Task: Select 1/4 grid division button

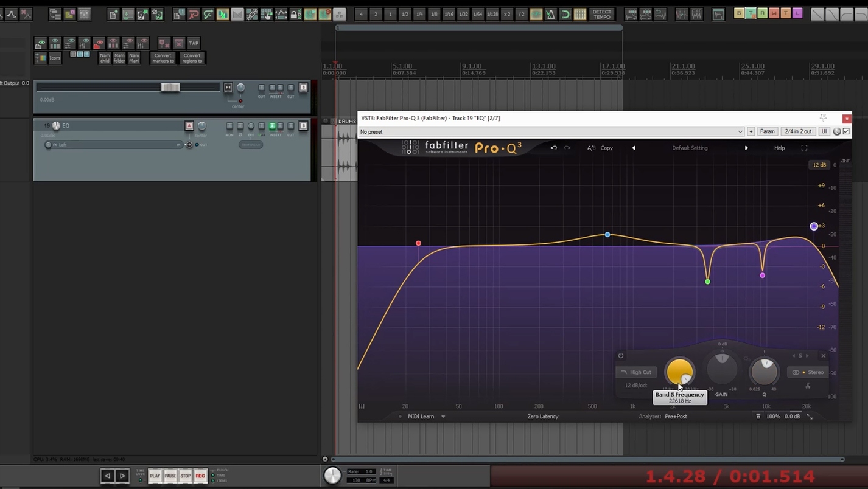Action: pos(419,14)
